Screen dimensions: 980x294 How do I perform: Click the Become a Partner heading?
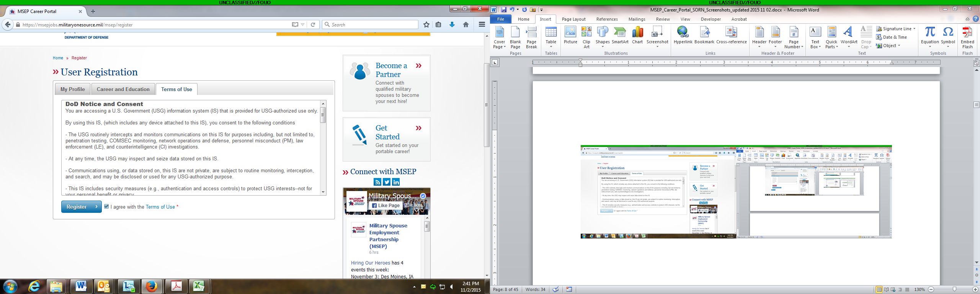coord(391,70)
